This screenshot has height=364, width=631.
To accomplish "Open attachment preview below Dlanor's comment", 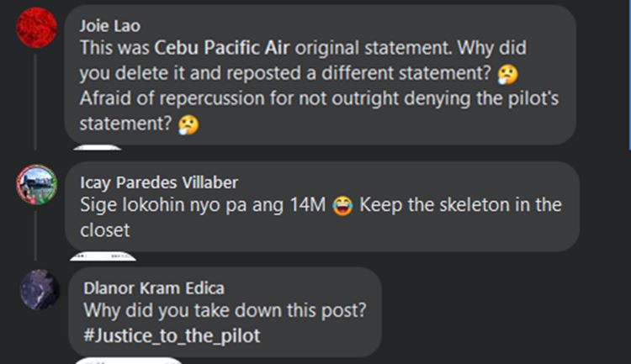I will [128, 361].
